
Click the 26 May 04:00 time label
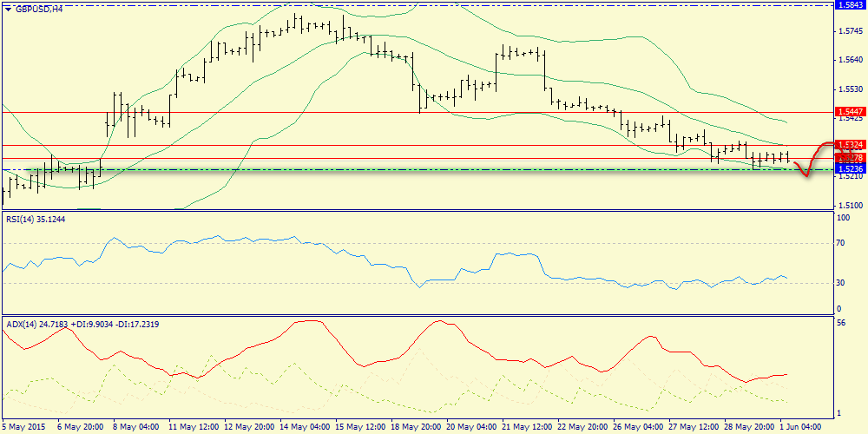[x=636, y=427]
